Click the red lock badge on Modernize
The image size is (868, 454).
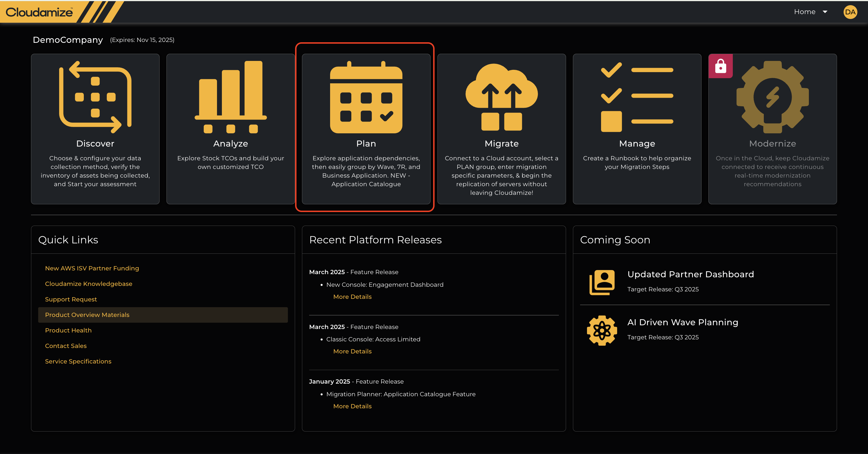[x=720, y=66]
